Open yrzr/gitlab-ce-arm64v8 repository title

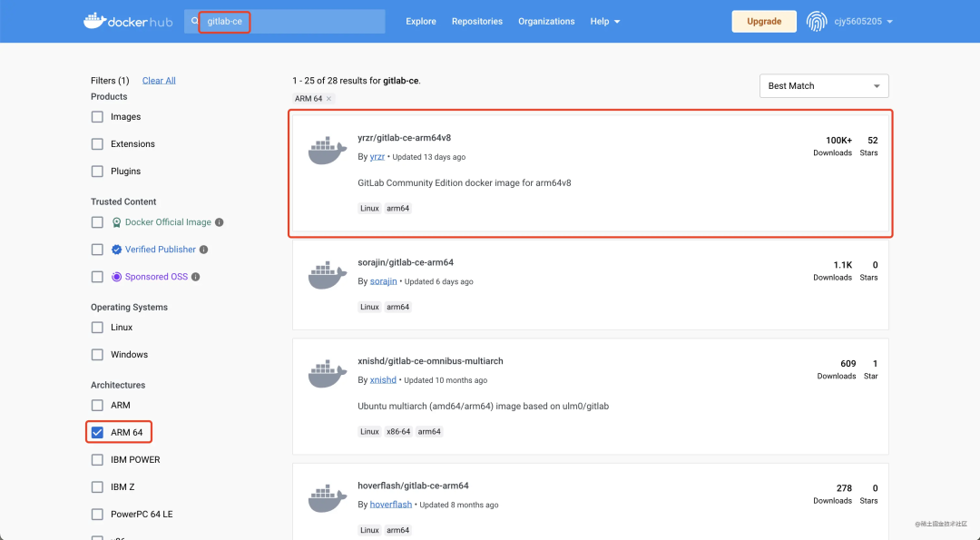405,138
